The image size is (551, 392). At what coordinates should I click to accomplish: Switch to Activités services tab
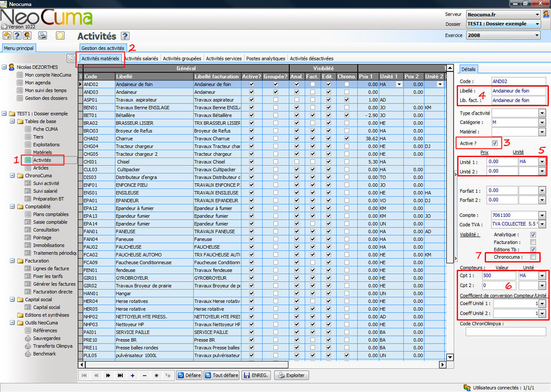point(224,58)
